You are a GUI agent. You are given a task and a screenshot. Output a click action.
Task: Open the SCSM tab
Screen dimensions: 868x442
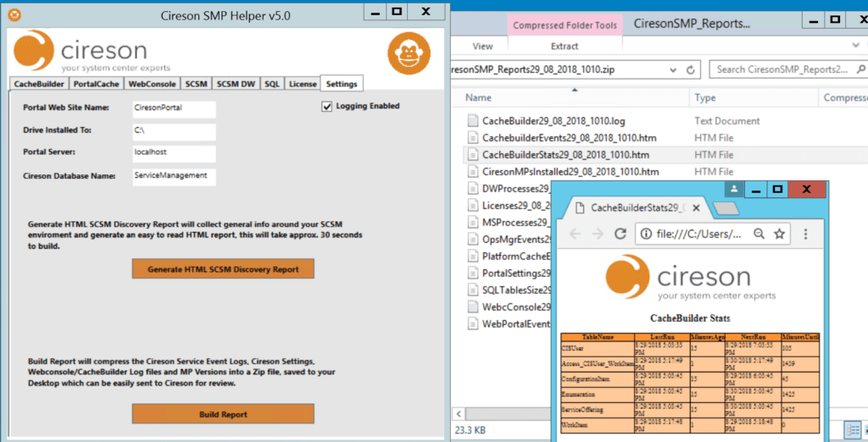[196, 84]
